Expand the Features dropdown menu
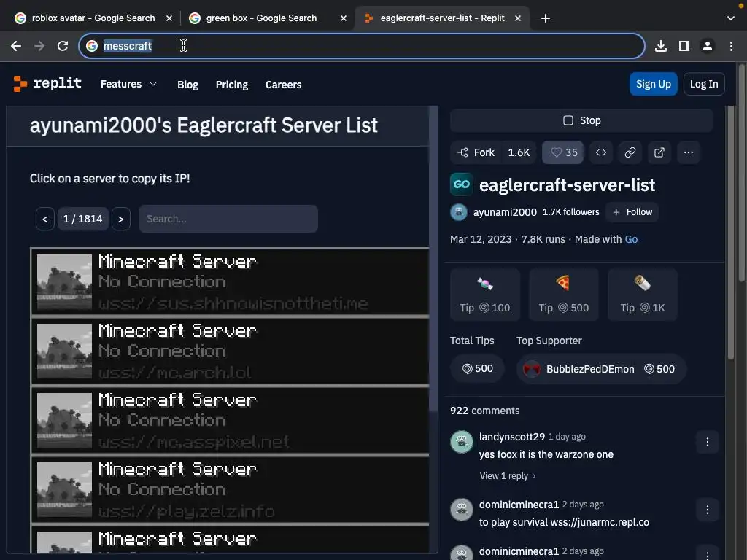This screenshot has height=560, width=747. (x=128, y=84)
